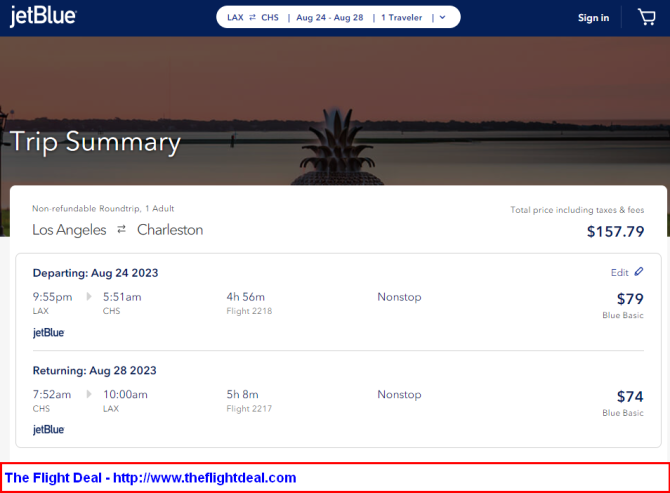Image resolution: width=670 pixels, height=493 pixels.
Task: Click the 5:51am arrival time
Action: 122,297
